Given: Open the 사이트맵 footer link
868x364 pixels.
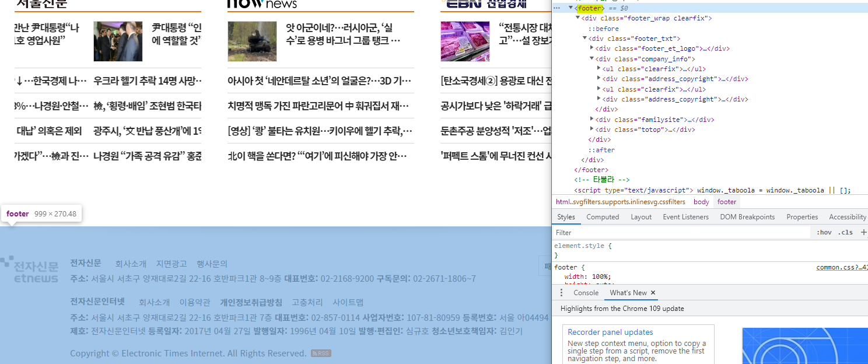Looking at the screenshot, I should point(348,302).
